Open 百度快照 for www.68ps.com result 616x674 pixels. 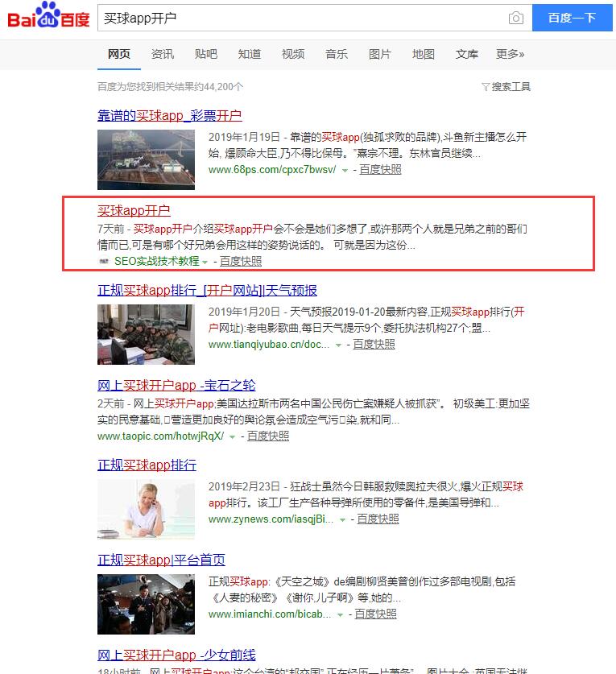coord(380,170)
